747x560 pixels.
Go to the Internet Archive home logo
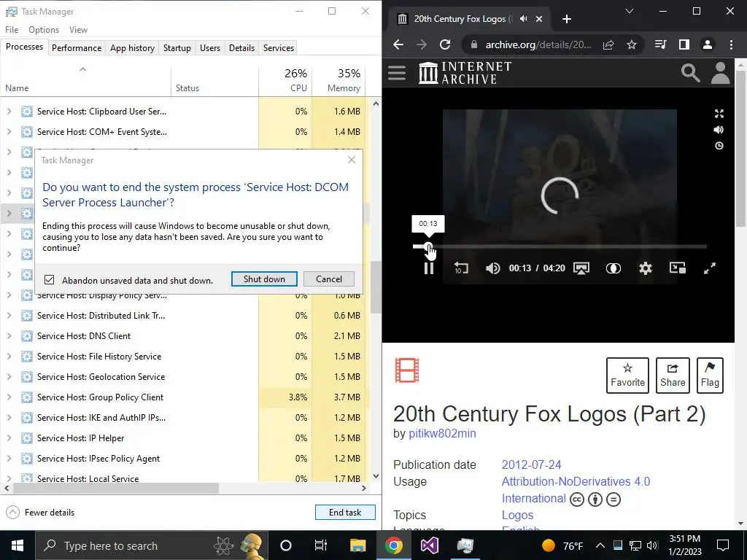pos(465,73)
